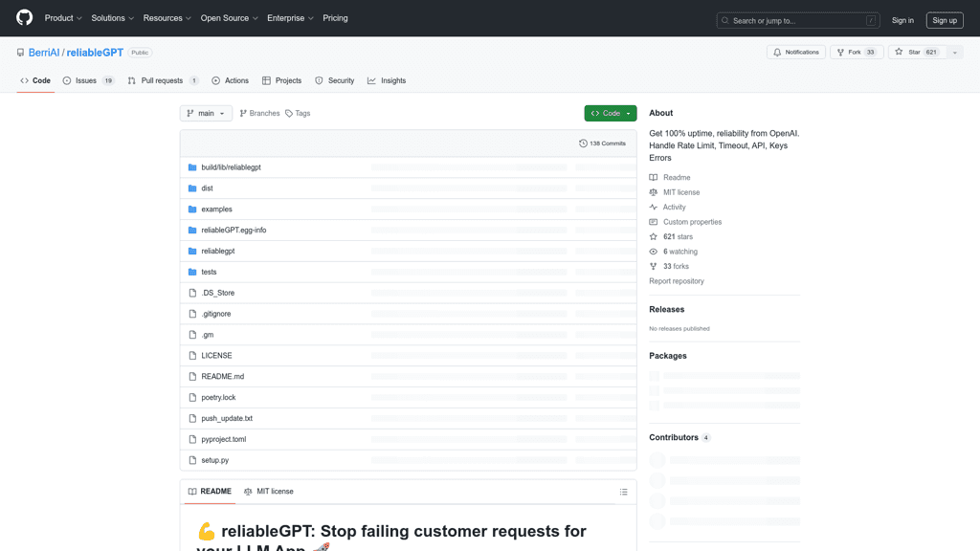Open the Branches list
Screen dimensions: 980x551
[x=259, y=114]
